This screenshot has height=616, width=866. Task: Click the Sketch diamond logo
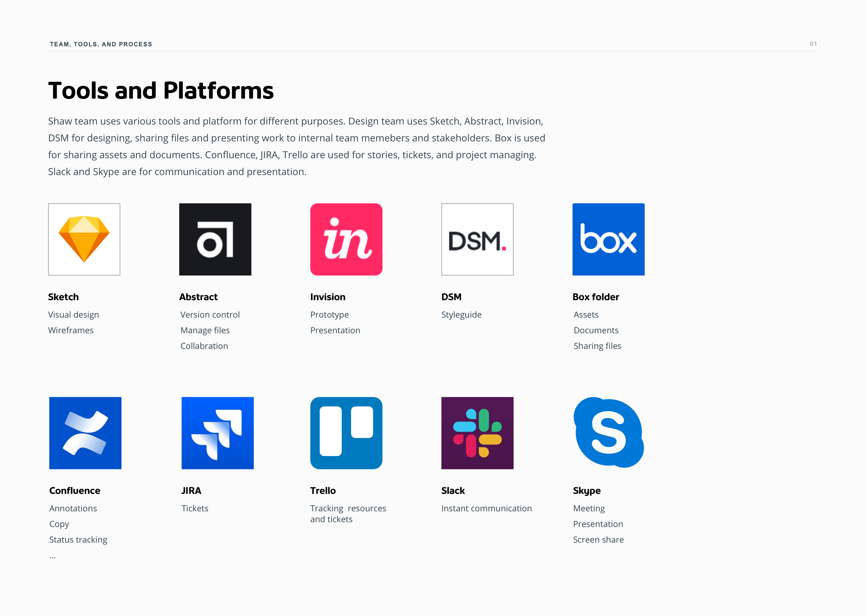84,239
